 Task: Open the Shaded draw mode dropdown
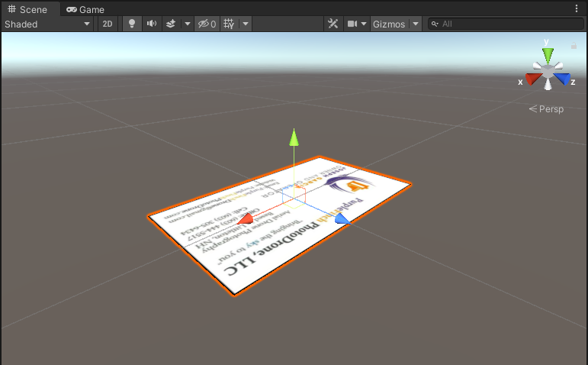(x=47, y=24)
